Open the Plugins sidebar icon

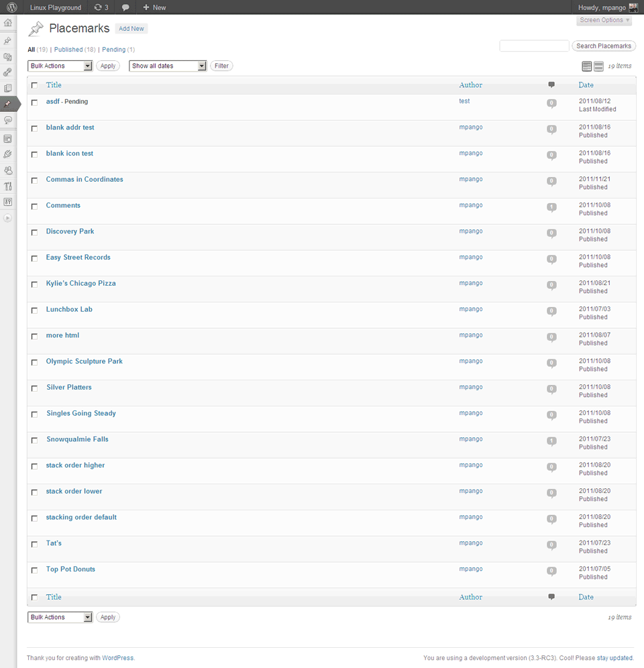(7, 155)
